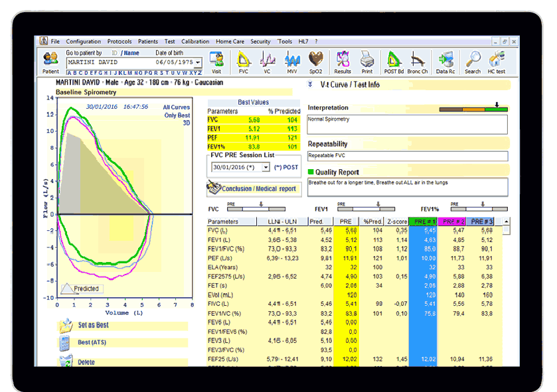
Task: Open the Calibration menu
Action: [195, 40]
